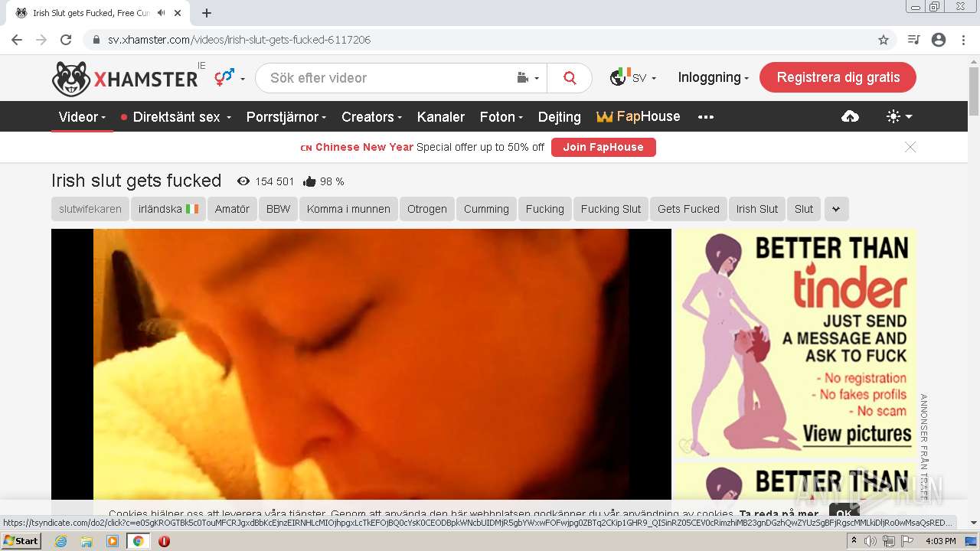Click the network icon in system tray

pos(888,541)
